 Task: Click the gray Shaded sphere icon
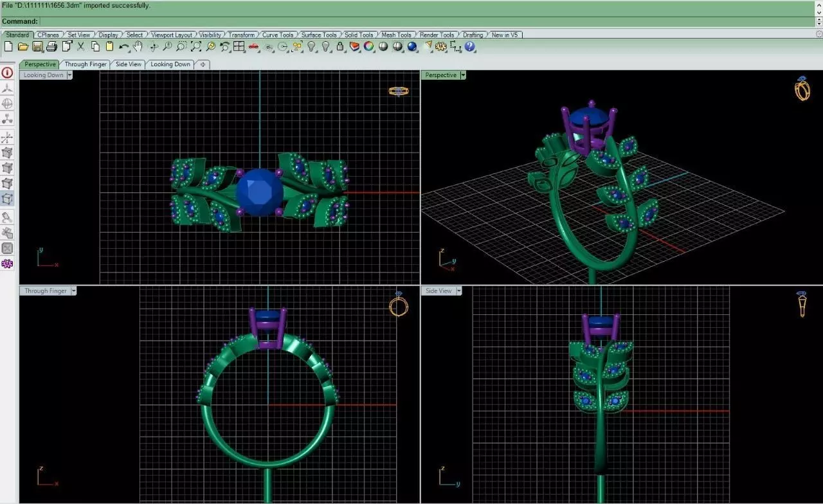pyautogui.click(x=383, y=46)
